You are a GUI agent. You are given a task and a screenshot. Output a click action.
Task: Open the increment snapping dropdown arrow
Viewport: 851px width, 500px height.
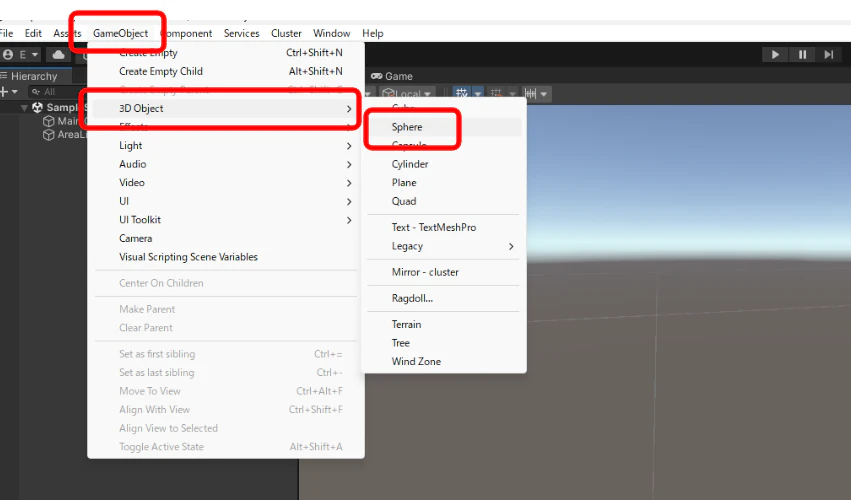tap(544, 94)
